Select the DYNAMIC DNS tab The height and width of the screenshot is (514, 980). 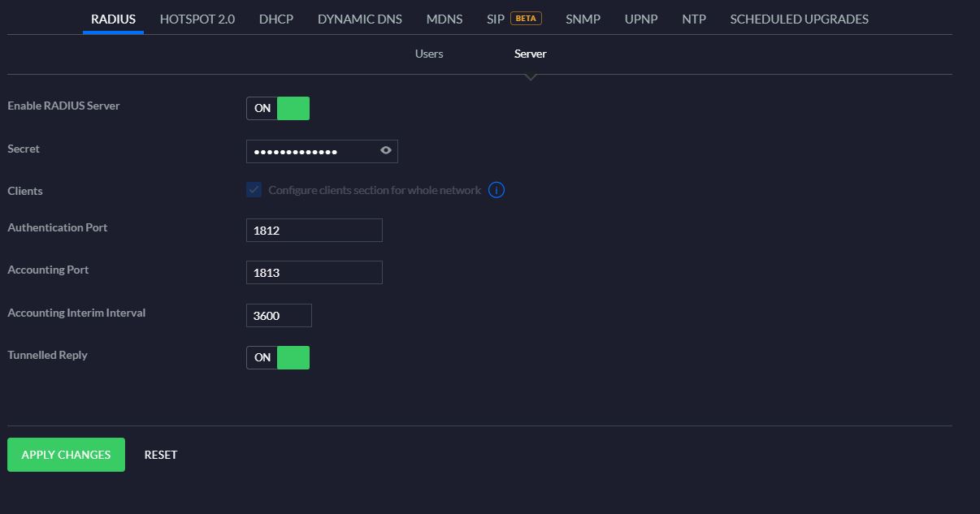(360, 19)
